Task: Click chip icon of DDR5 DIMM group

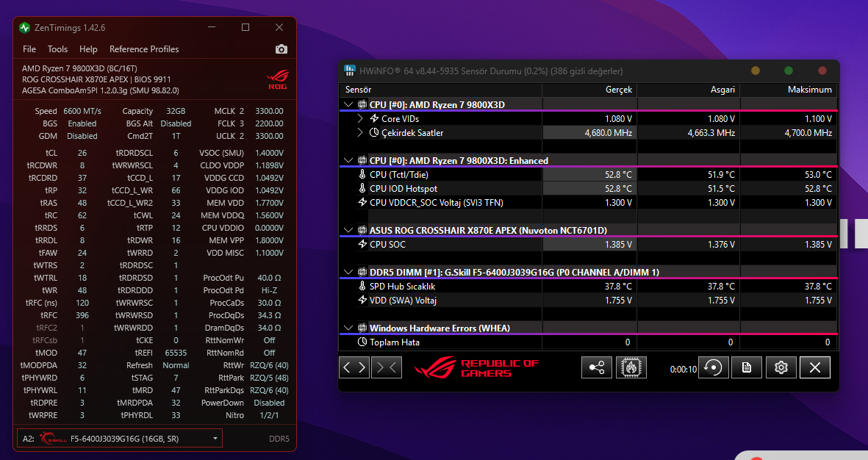Action: (x=362, y=272)
